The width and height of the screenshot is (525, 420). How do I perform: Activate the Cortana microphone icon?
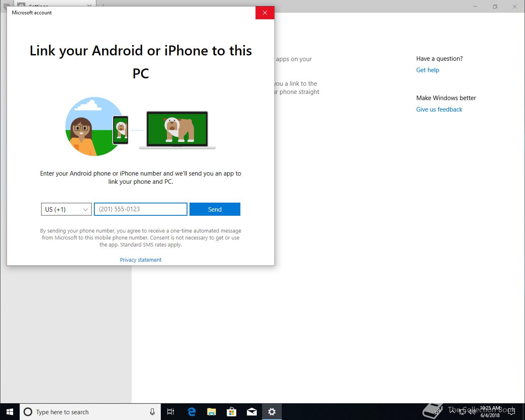coord(152,412)
